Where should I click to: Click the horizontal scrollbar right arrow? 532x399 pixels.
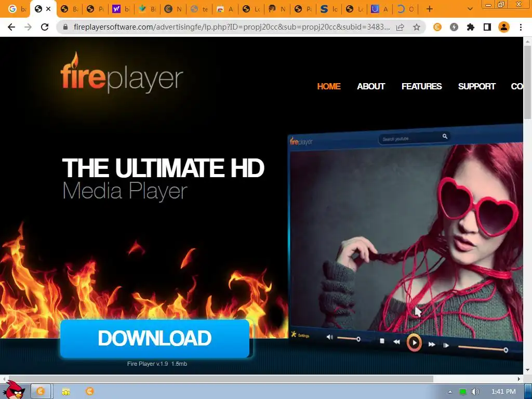coord(519,379)
